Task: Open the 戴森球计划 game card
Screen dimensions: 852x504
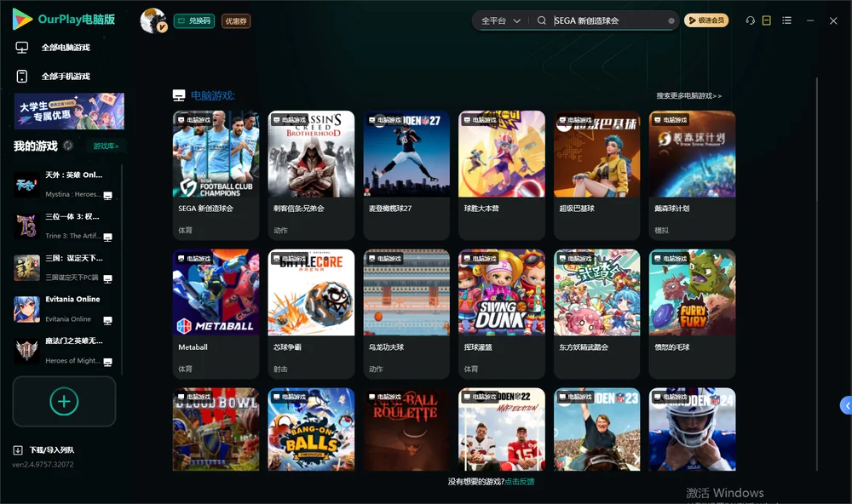Action: 692,175
